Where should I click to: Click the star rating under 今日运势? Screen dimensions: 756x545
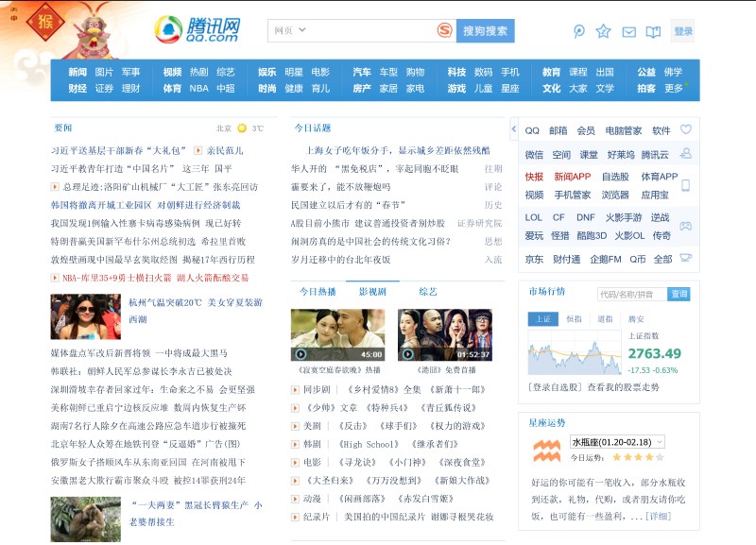pyautogui.click(x=638, y=457)
